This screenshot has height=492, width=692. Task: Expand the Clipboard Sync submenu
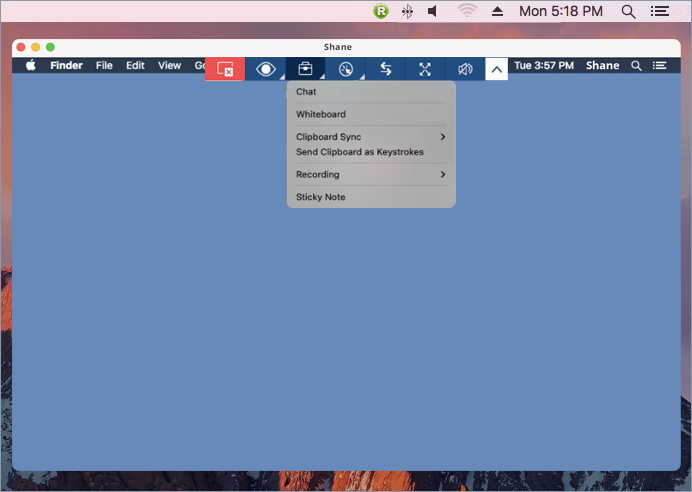[370, 137]
